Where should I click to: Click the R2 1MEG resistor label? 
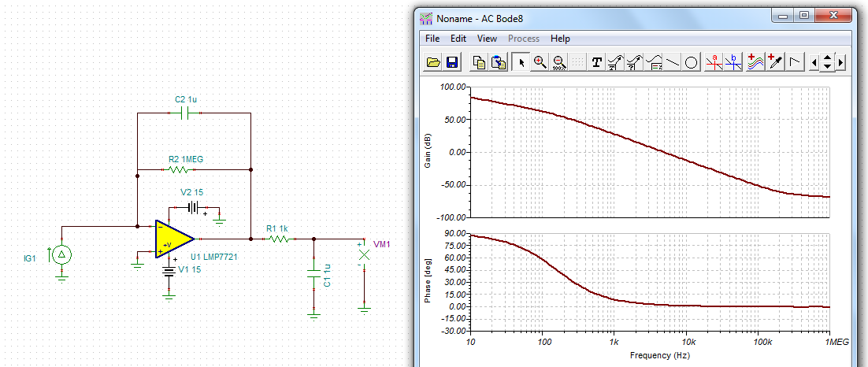click(185, 159)
